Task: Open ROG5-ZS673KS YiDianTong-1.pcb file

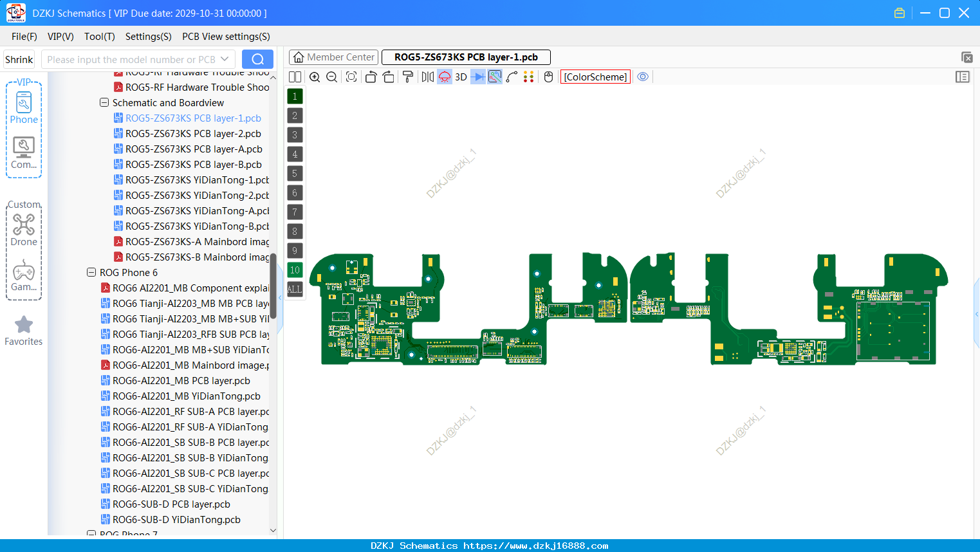Action: 197,180
